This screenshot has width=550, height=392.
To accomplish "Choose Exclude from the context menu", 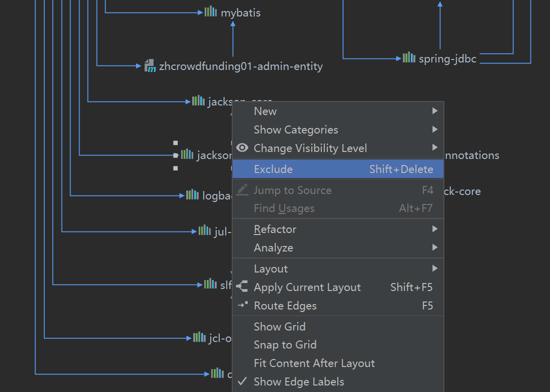I will coord(338,169).
